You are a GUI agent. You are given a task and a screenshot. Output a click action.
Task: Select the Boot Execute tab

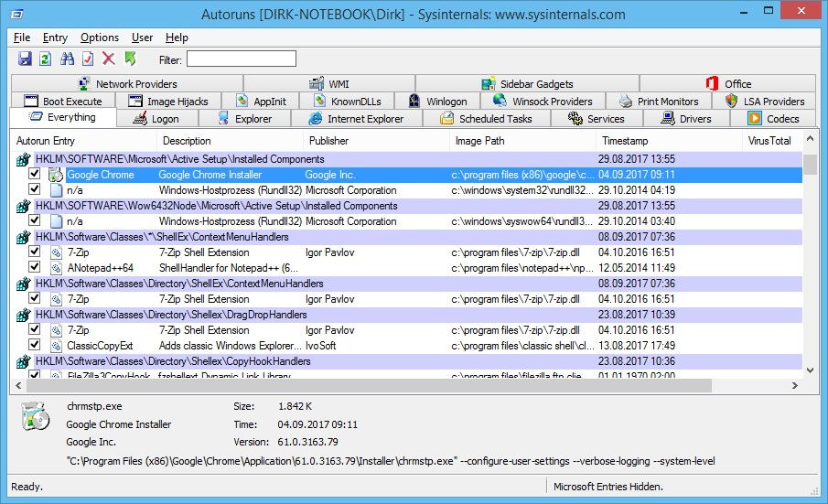point(63,102)
